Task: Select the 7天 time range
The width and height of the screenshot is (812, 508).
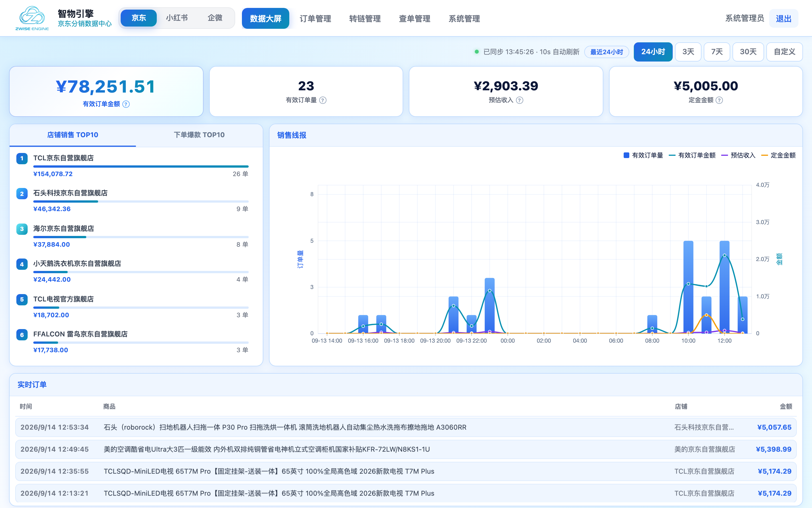Action: click(x=717, y=52)
